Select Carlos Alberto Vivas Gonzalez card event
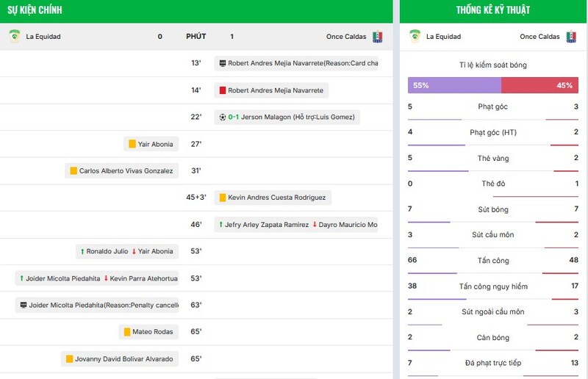Viewport: 588px width, 379px height. (121, 170)
